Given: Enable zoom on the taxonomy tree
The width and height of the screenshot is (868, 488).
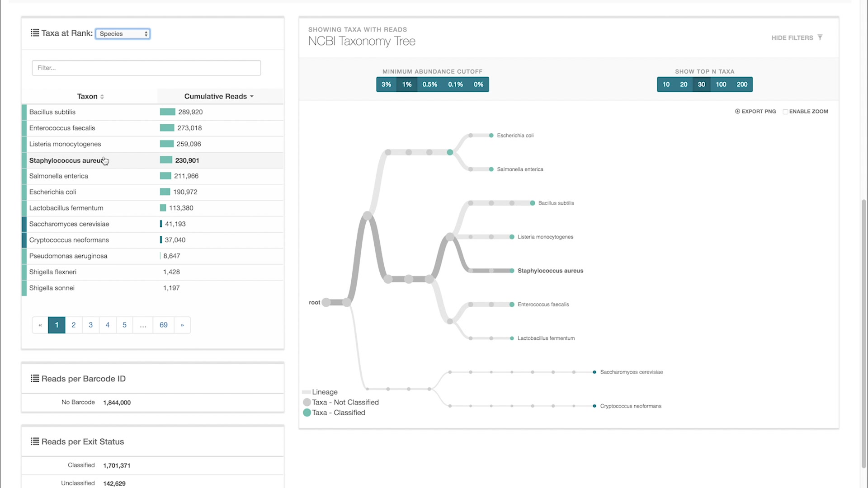Looking at the screenshot, I should click(786, 111).
